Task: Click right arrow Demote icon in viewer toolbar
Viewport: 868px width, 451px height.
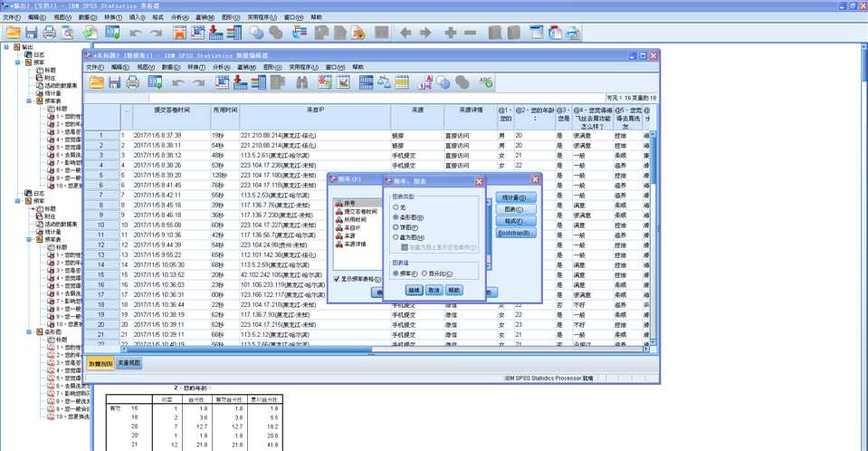Action: (x=425, y=33)
